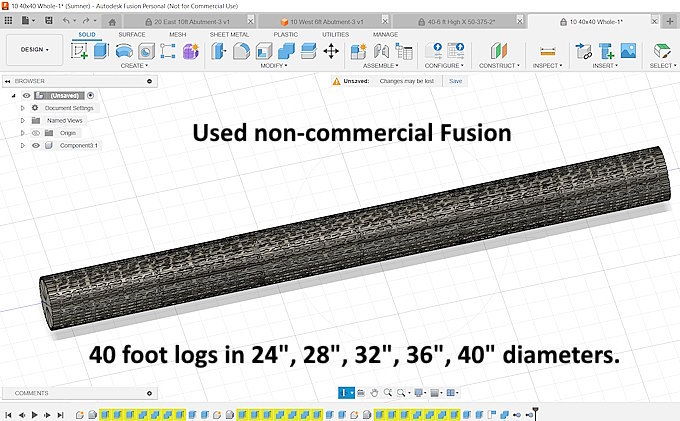This screenshot has width=680, height=421.
Task: Open the CONSTRUCT dropdown menu
Action: 499,65
